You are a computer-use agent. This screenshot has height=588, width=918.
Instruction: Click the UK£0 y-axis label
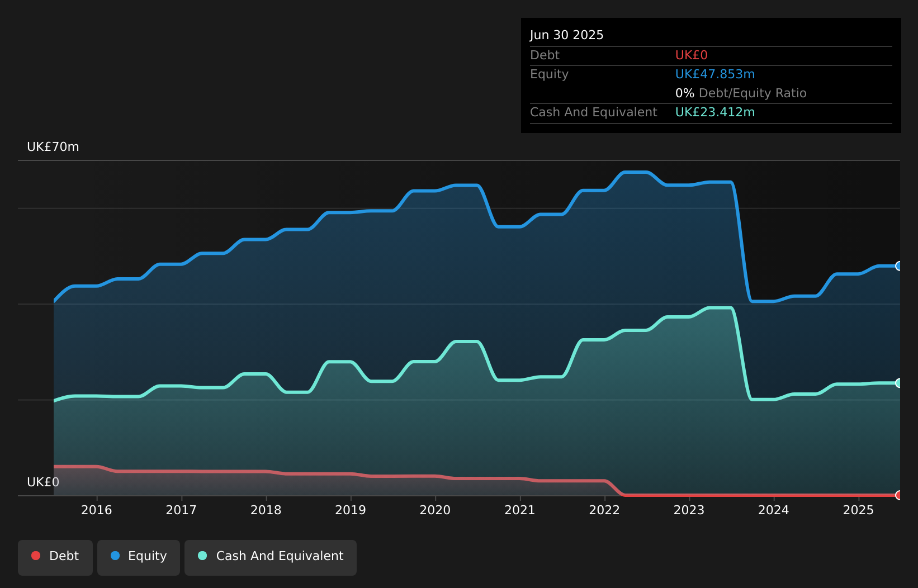click(43, 482)
